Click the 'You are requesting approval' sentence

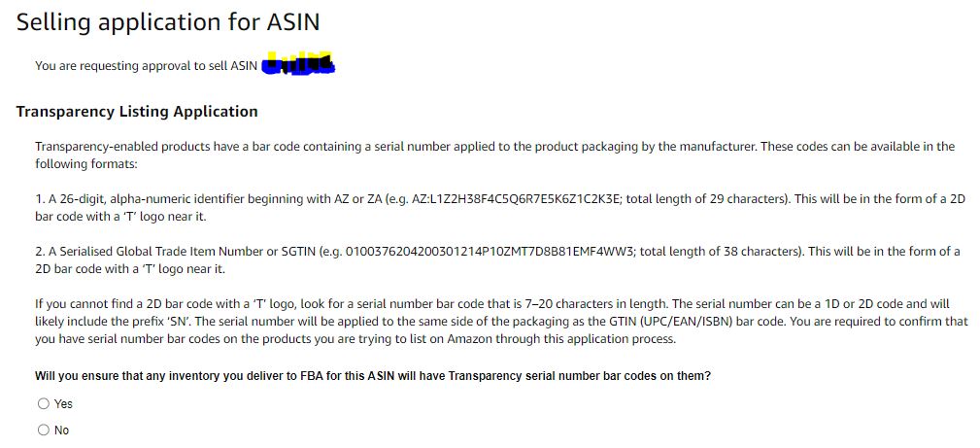click(147, 66)
